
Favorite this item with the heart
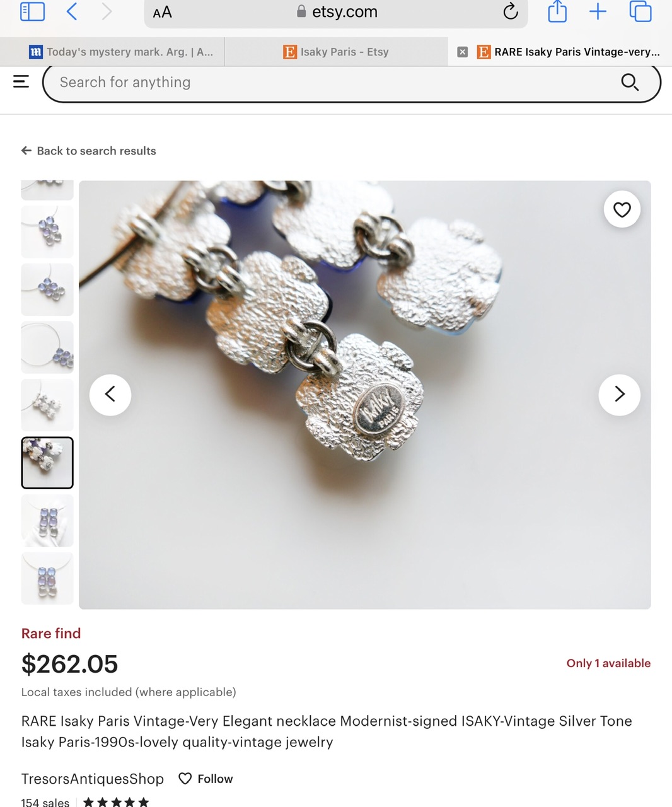point(622,209)
